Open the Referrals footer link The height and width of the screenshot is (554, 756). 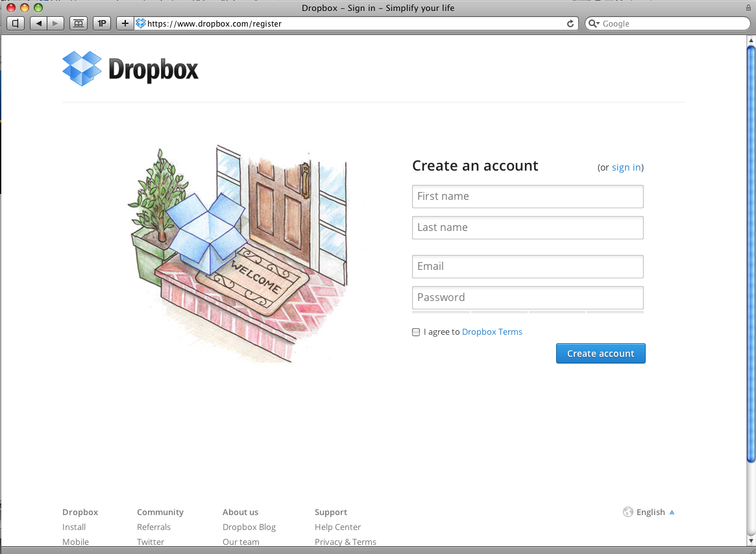(x=154, y=527)
